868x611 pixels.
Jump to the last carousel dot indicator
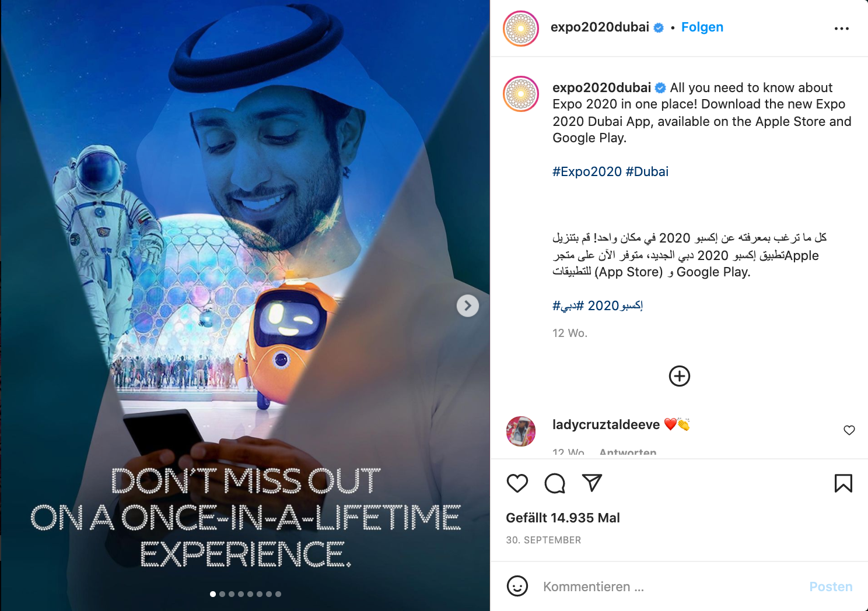coord(278,594)
